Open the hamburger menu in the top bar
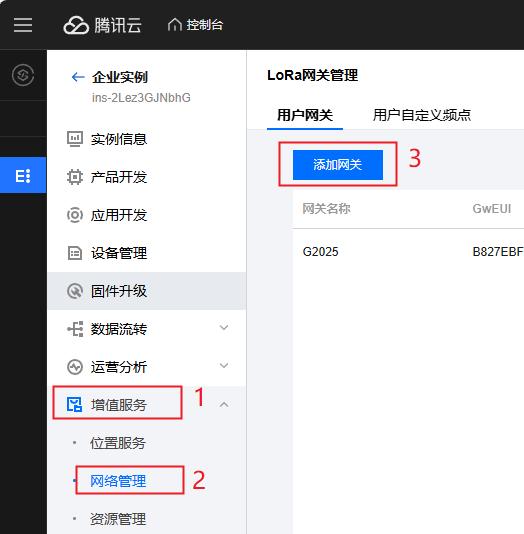524x534 pixels. [23, 25]
